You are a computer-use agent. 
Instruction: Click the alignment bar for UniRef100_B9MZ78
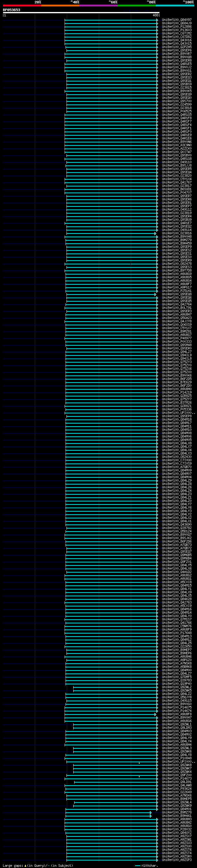108,812
